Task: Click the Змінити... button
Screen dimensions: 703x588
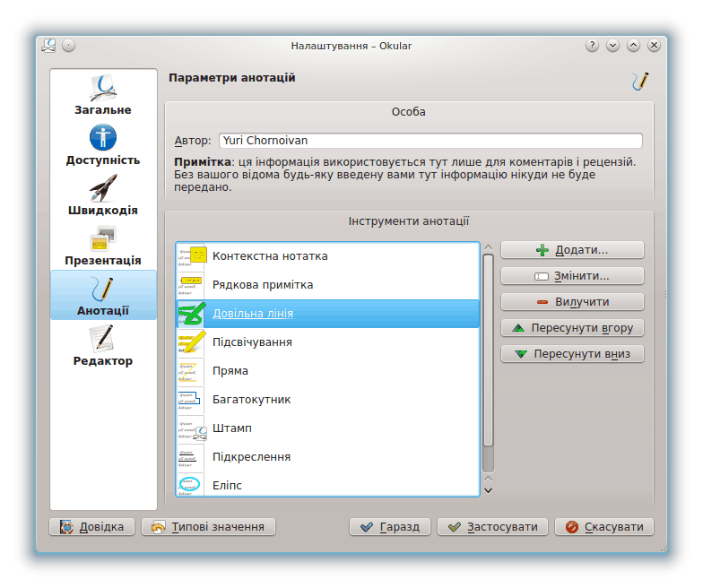Action: [572, 276]
